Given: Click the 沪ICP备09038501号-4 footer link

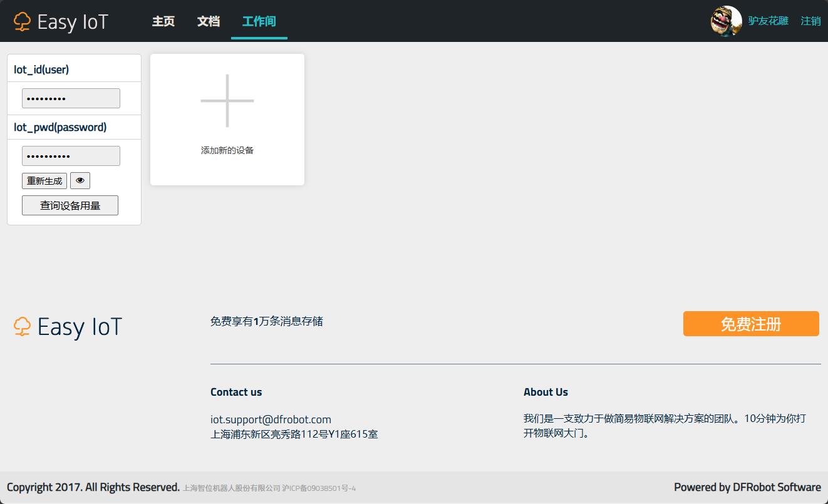Looking at the screenshot, I should (x=319, y=488).
